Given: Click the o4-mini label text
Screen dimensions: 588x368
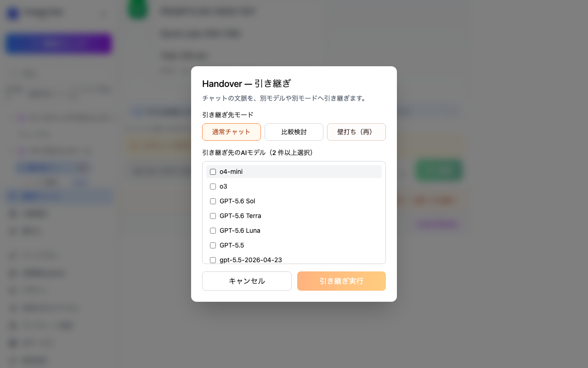Looking at the screenshot, I should [x=231, y=172].
